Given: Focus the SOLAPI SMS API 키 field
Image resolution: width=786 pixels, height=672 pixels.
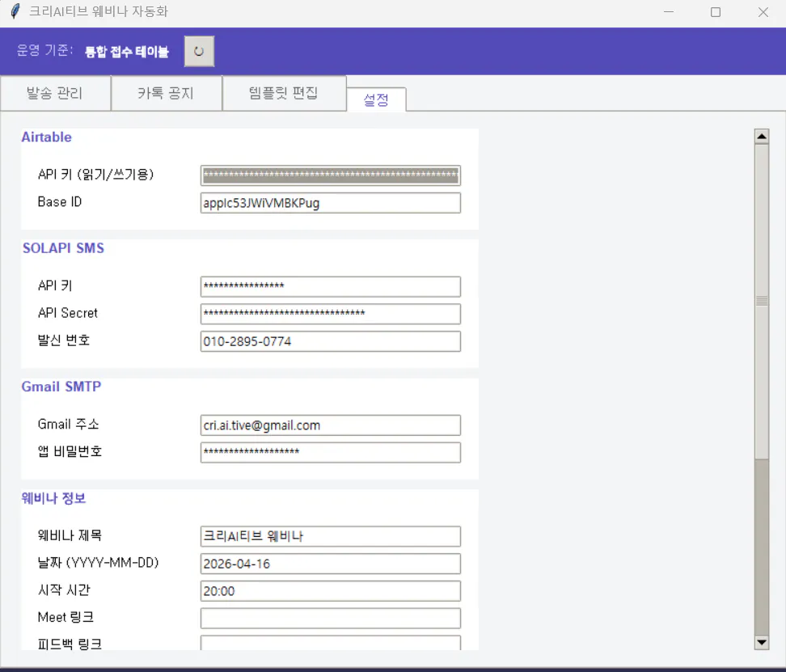Looking at the screenshot, I should point(331,286).
